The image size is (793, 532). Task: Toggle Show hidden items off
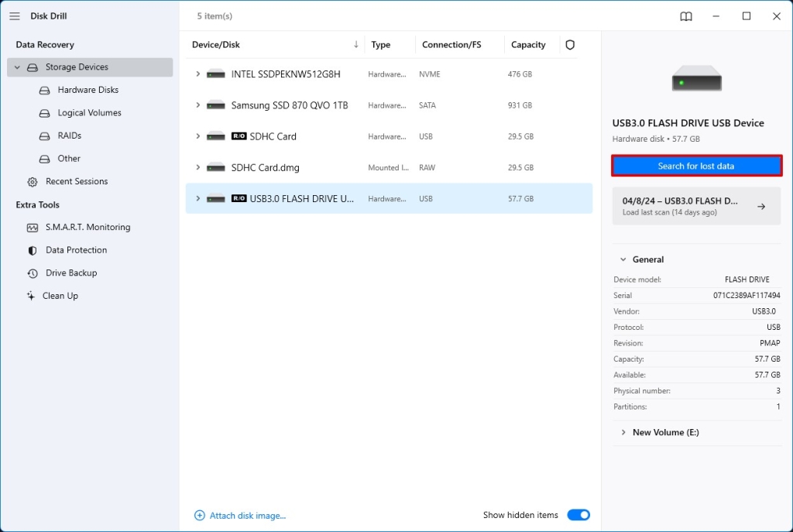coord(578,514)
